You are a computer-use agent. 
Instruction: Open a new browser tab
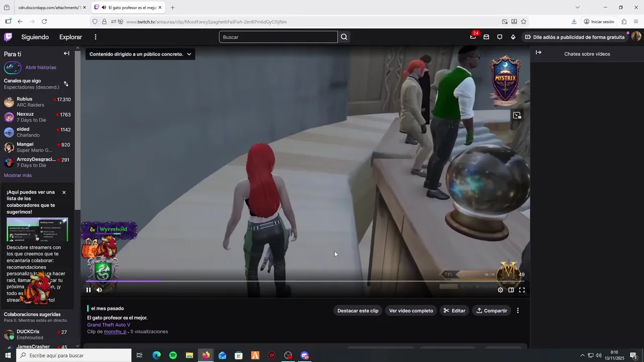(173, 8)
